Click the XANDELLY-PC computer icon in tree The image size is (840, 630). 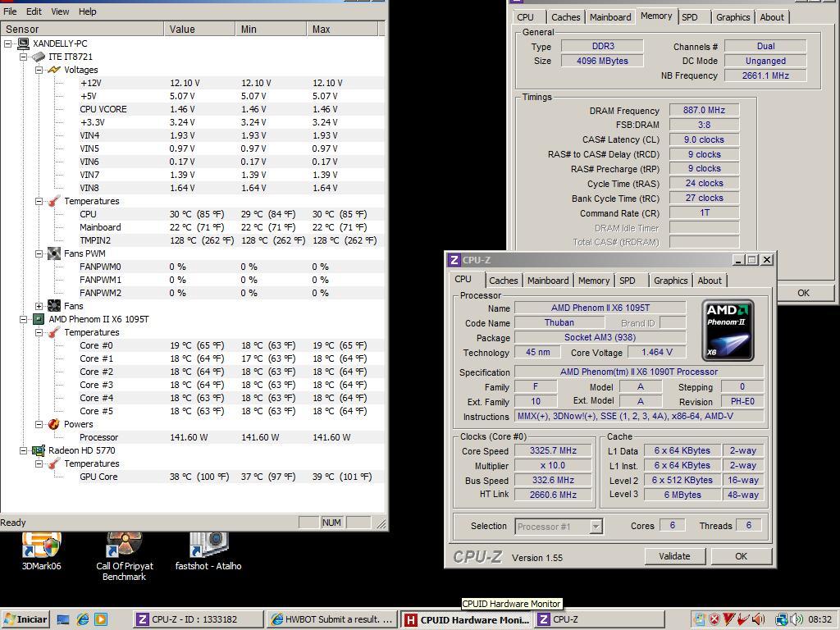[x=23, y=43]
